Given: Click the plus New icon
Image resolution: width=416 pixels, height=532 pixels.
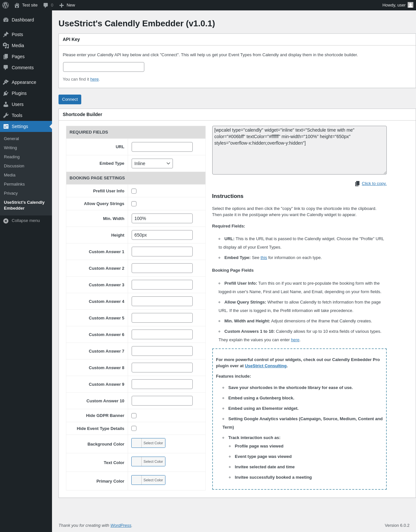Looking at the screenshot, I should pyautogui.click(x=61, y=5).
